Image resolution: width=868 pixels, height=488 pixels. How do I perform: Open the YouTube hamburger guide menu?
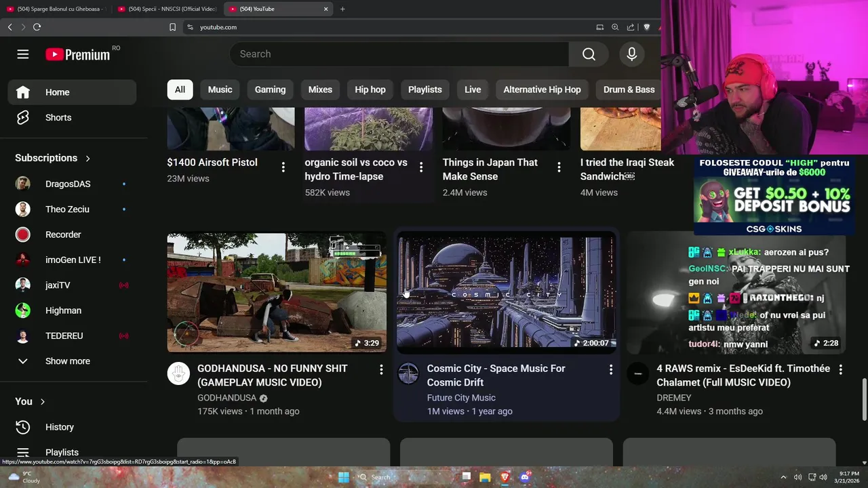point(23,54)
